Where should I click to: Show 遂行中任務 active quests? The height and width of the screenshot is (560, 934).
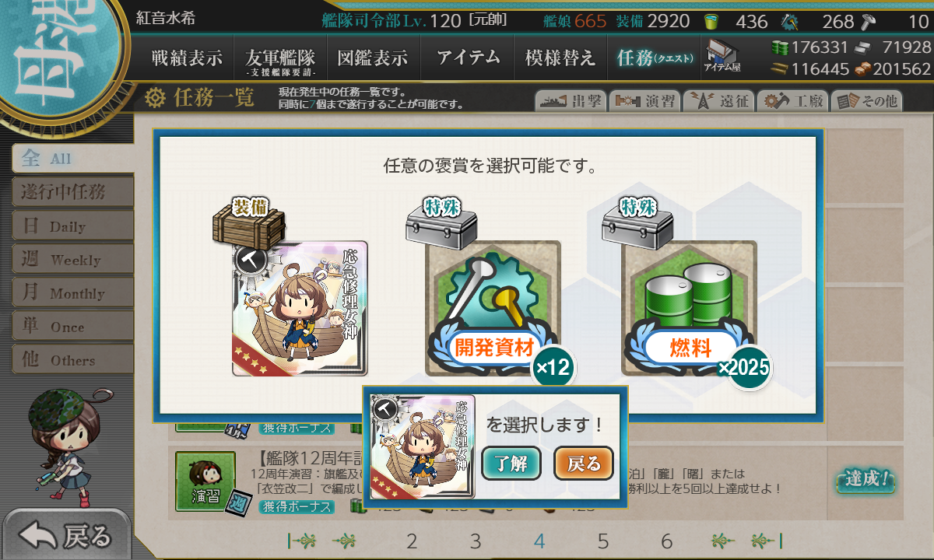pyautogui.click(x=72, y=192)
